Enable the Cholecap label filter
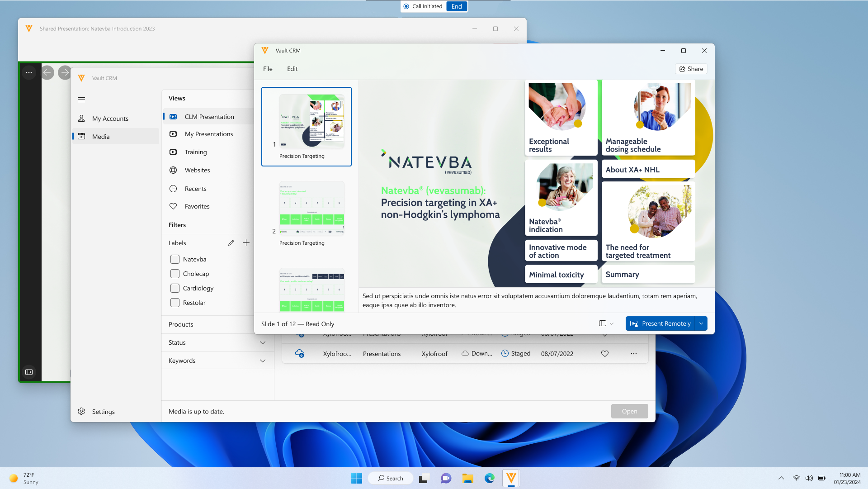This screenshot has height=489, width=868. tap(175, 274)
